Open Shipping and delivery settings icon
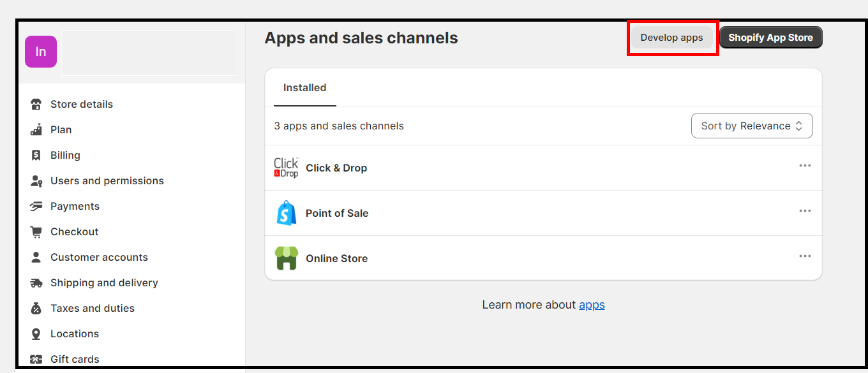This screenshot has height=373, width=868. 37,282
